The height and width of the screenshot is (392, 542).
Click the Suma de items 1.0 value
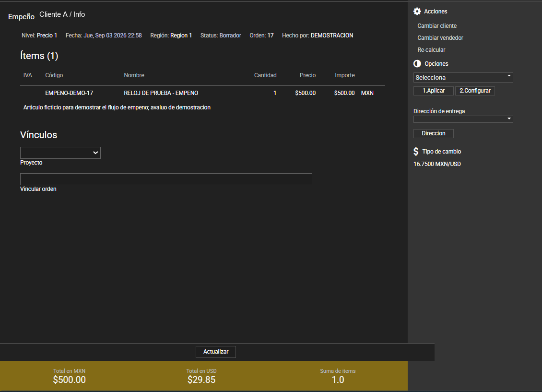[x=338, y=380]
